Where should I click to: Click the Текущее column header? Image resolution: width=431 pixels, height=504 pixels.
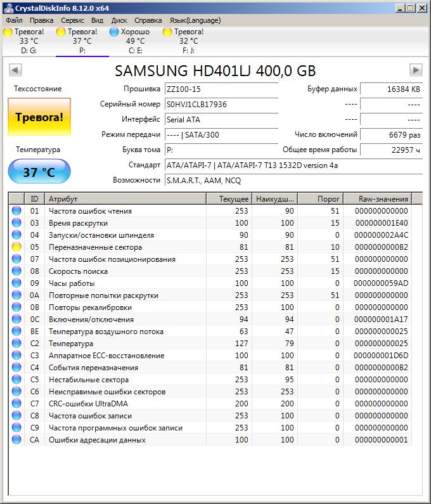click(229, 198)
